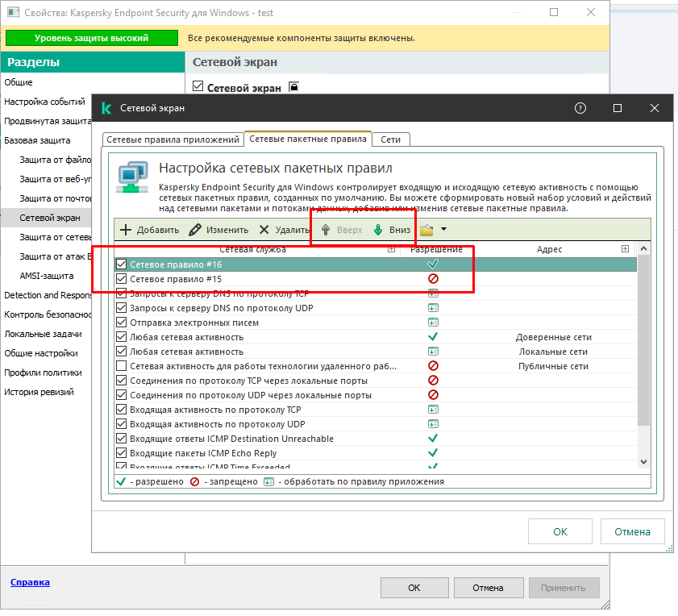This screenshot has width=678, height=616.
Task: Click network computers icon in dialog header
Action: pos(132,177)
